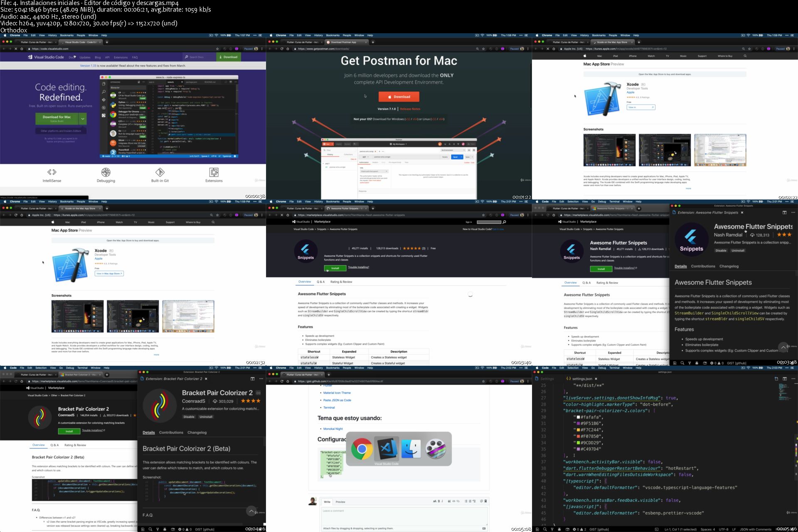Viewport: 798px width, 532px height.
Task: Click Uninstall for the Bracket Pair Colorizer 2 extension
Action: (206, 416)
